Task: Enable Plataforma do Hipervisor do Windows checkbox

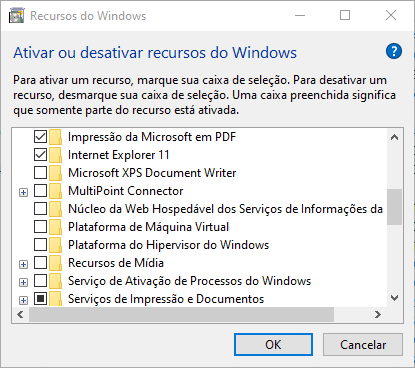Action: [x=40, y=245]
